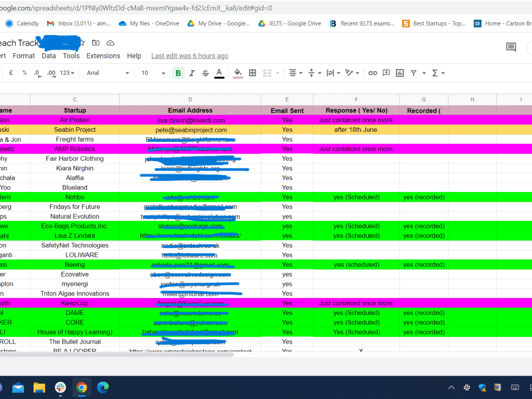Format the selection as currency (£)
This screenshot has height=399, width=532.
(11, 73)
